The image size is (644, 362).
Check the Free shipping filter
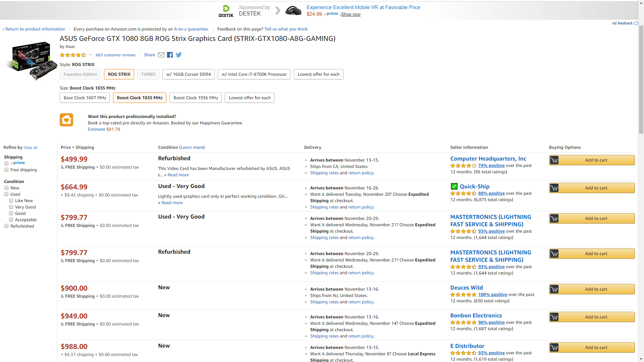6,170
